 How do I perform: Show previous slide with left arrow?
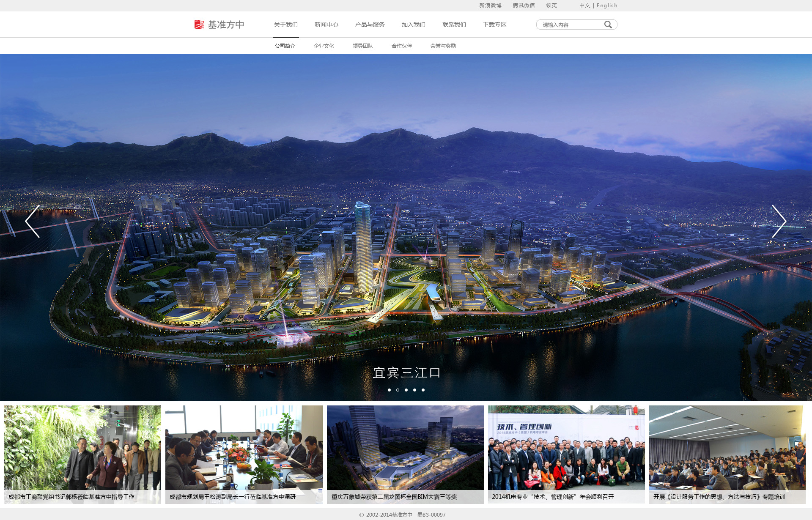[x=33, y=221]
